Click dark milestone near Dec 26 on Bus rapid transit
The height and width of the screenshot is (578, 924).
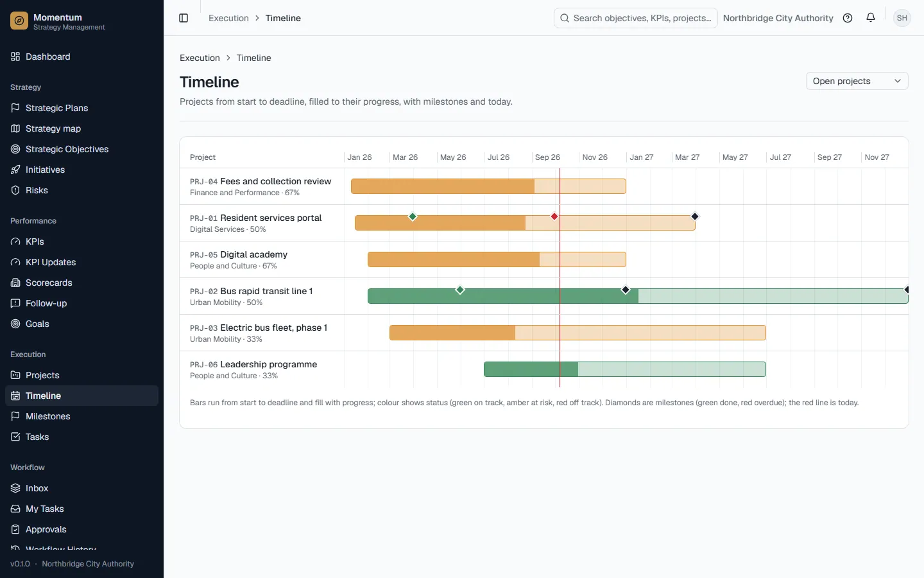tap(626, 290)
